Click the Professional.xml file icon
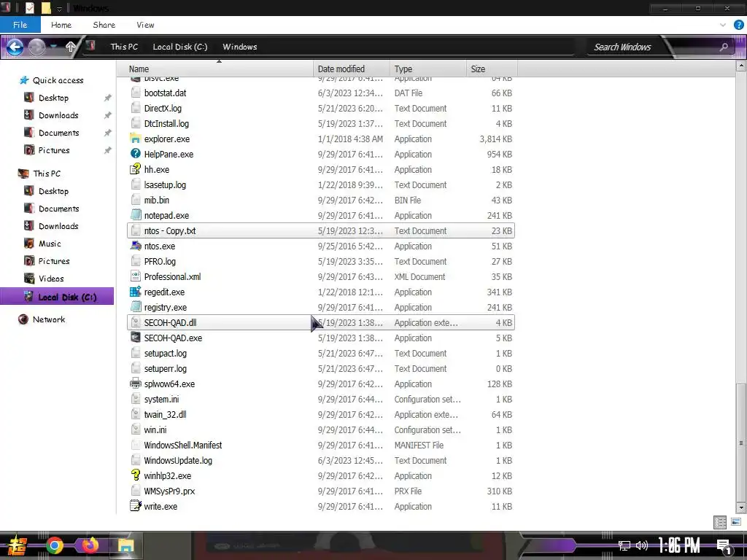The width and height of the screenshot is (747, 560). (x=135, y=276)
